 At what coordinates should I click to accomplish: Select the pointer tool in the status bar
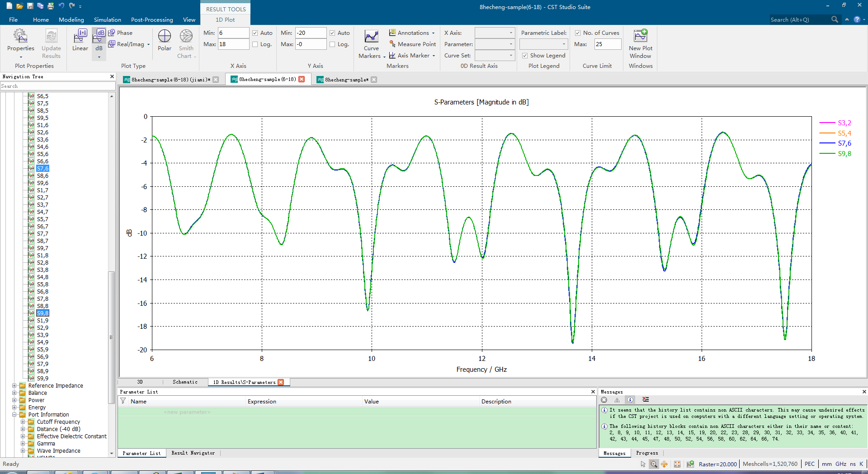(x=643, y=464)
